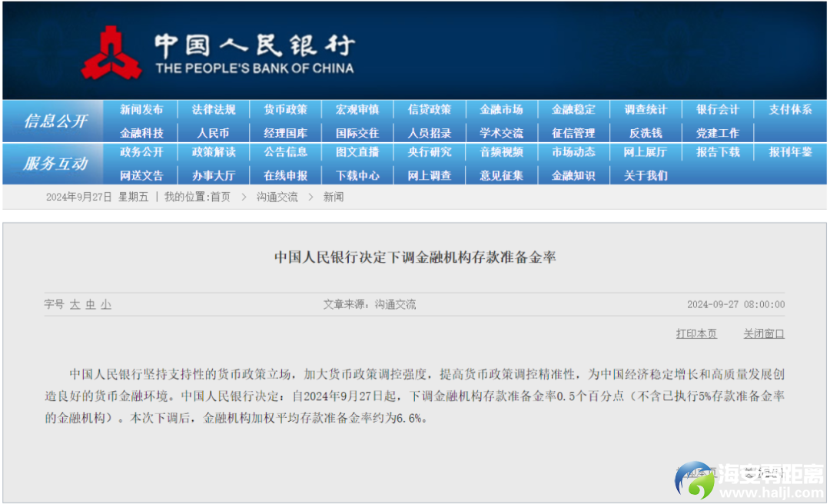The height and width of the screenshot is (504, 830).
Task: Go to 金融科技 section
Action: 141,133
